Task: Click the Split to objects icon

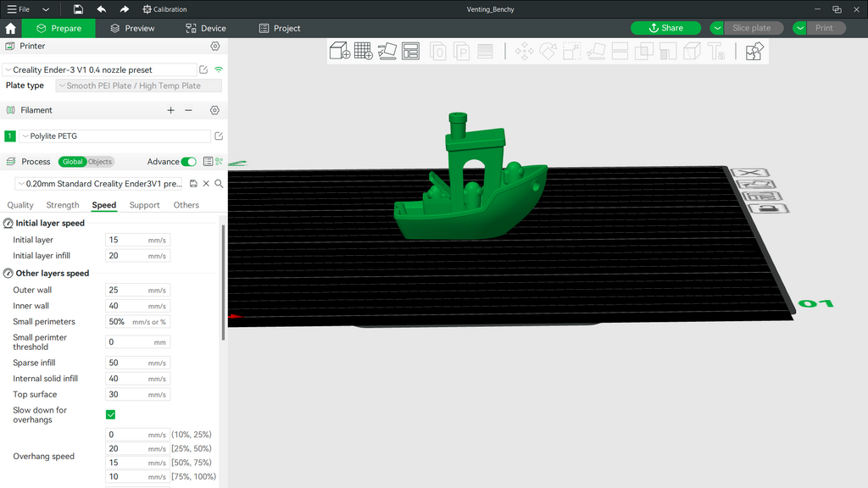Action: [438, 52]
